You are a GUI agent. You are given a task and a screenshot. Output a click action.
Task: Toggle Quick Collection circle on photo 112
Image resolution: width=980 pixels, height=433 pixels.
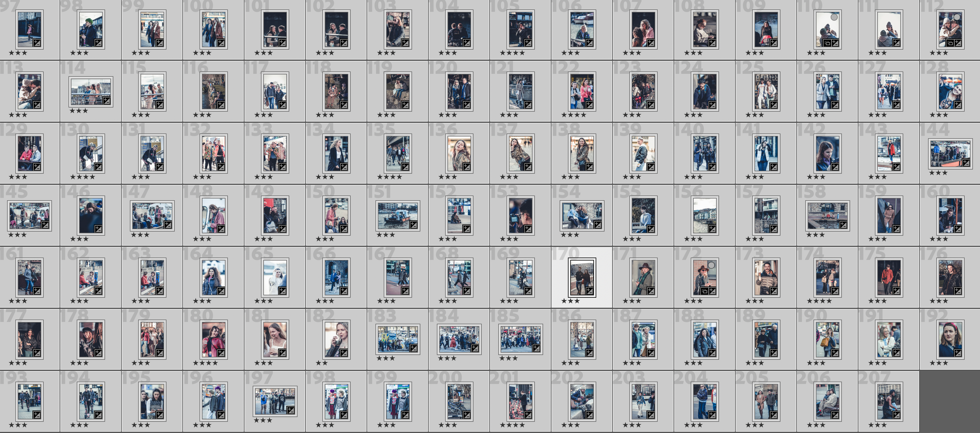[957, 17]
